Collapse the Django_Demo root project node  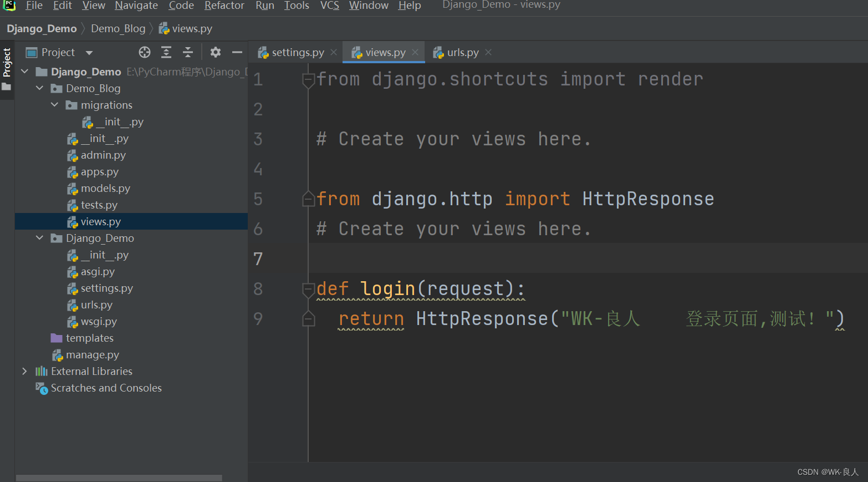pyautogui.click(x=25, y=72)
